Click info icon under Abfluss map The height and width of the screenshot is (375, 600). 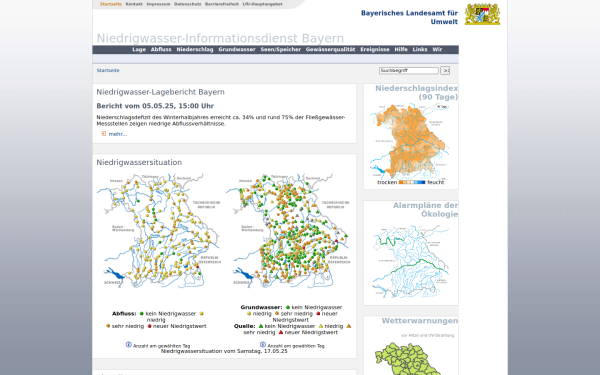point(129,345)
